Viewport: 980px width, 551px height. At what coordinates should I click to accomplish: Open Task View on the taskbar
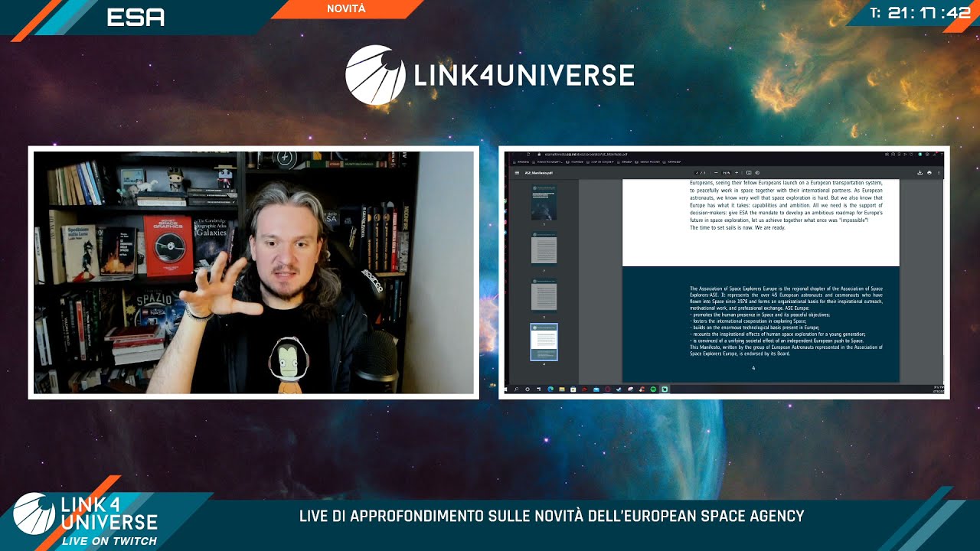tap(538, 390)
